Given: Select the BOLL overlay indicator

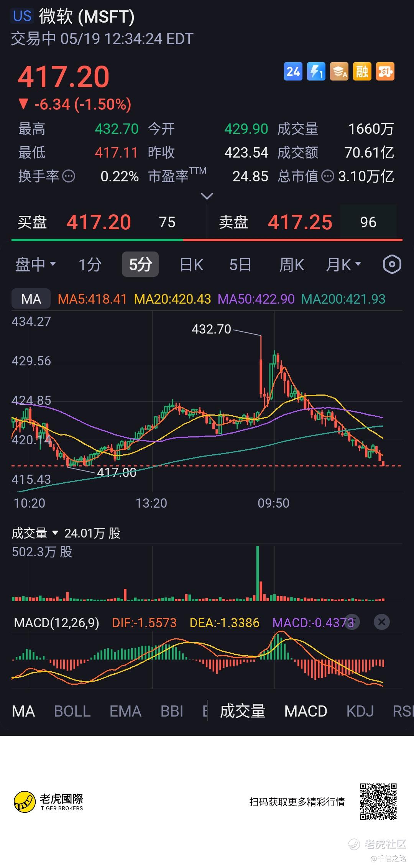Looking at the screenshot, I should [x=72, y=712].
